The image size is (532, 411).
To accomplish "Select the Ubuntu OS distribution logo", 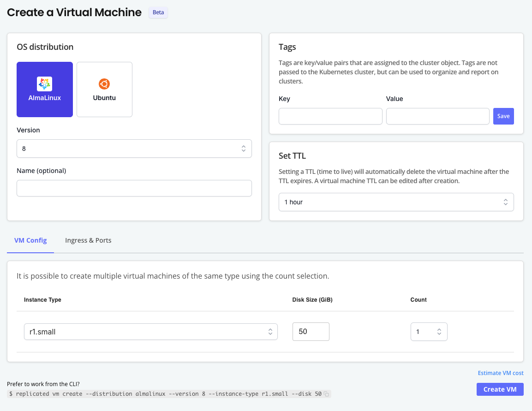I will click(104, 85).
